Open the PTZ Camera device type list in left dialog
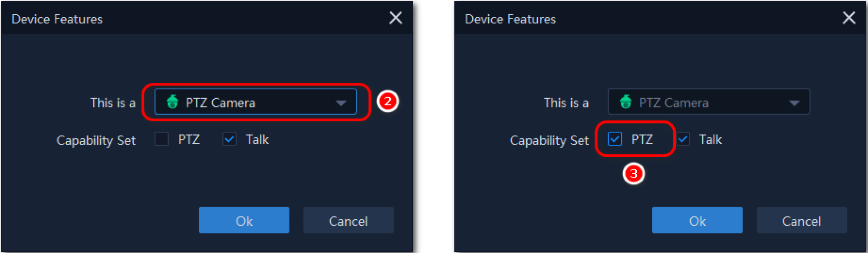 (x=255, y=102)
